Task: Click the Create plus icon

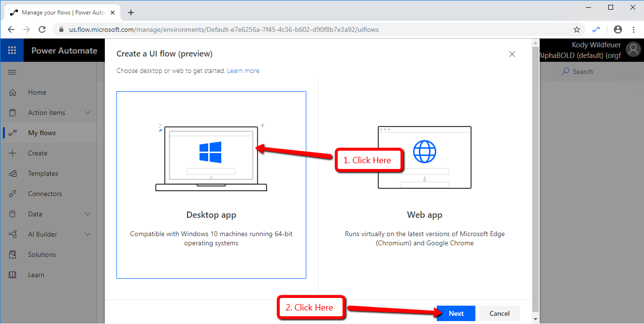Action: point(13,153)
